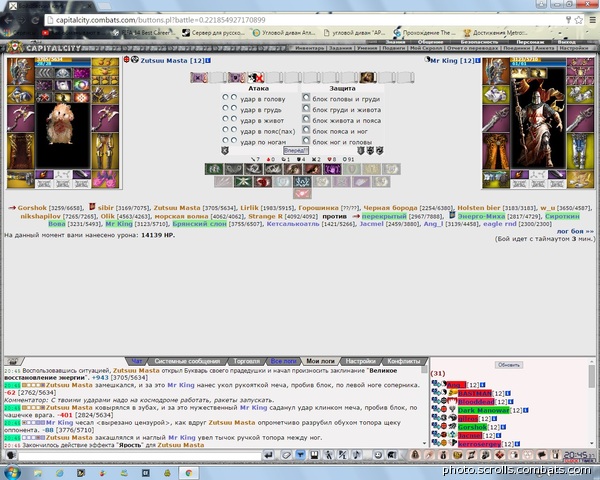
Task: Click the Выход menu item
Action: 567,42
